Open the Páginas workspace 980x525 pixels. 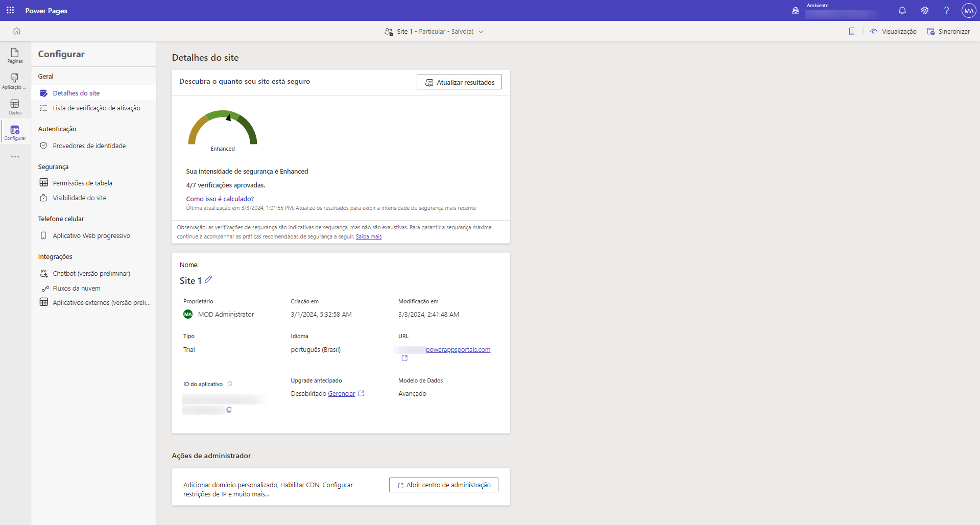pyautogui.click(x=15, y=56)
